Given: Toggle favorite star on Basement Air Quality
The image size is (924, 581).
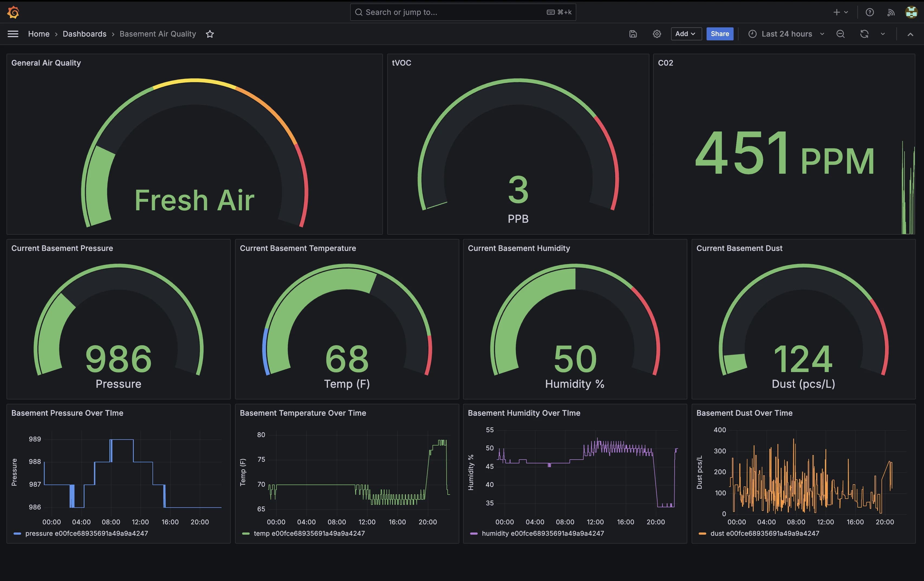Looking at the screenshot, I should pyautogui.click(x=210, y=34).
